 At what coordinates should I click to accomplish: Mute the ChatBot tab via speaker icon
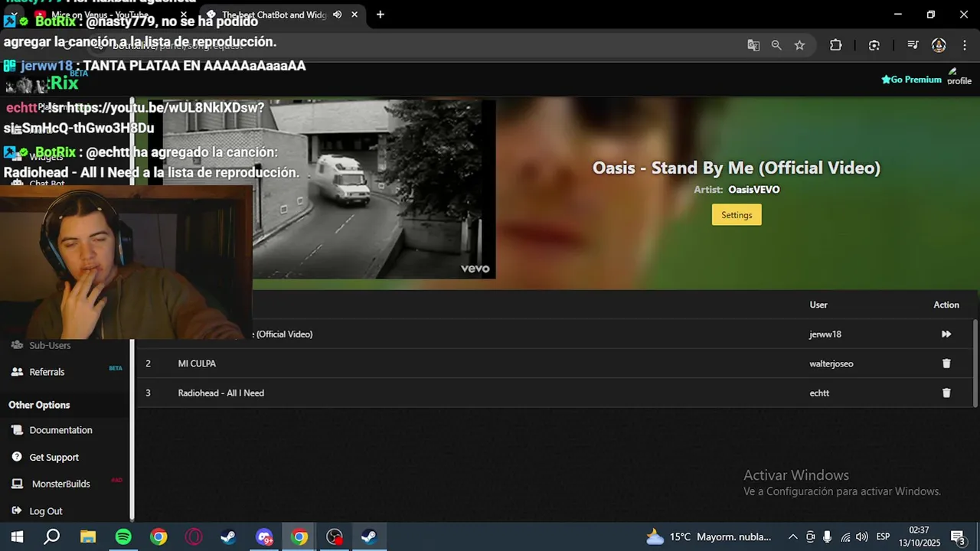[337, 15]
